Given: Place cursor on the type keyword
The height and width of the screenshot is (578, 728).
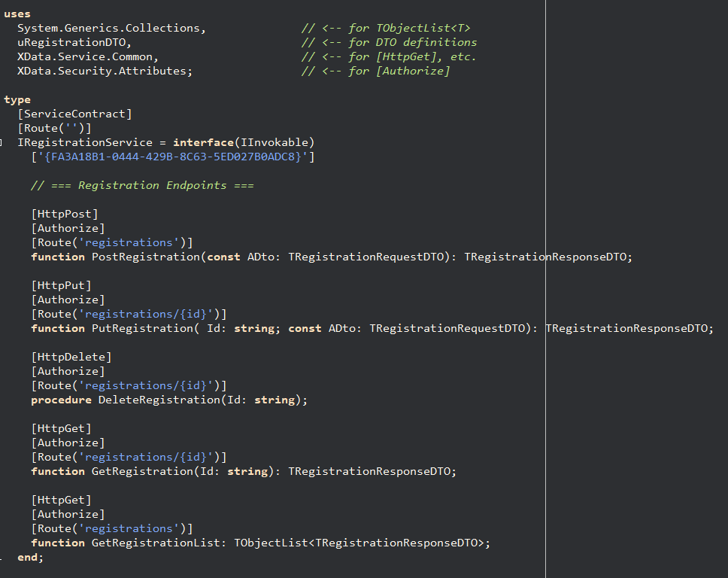Looking at the screenshot, I should click(17, 100).
